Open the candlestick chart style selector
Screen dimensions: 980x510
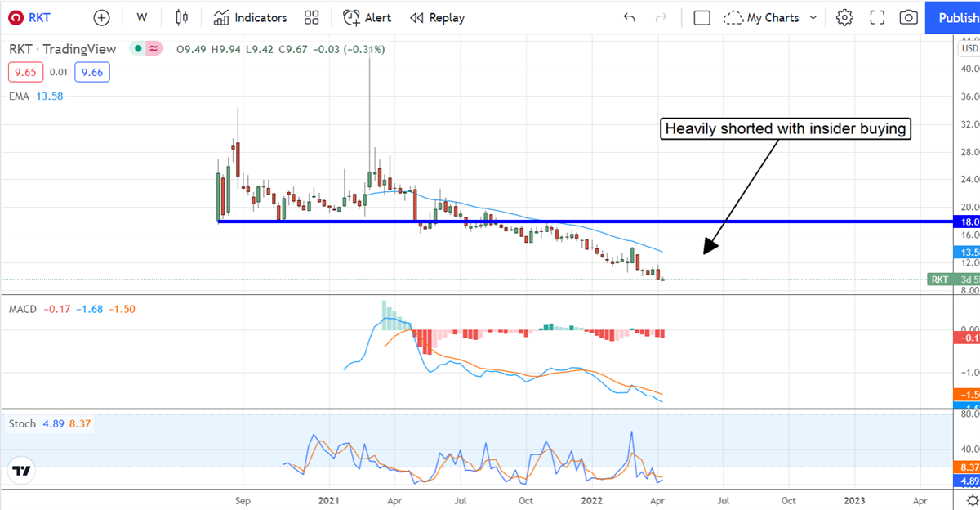(182, 17)
